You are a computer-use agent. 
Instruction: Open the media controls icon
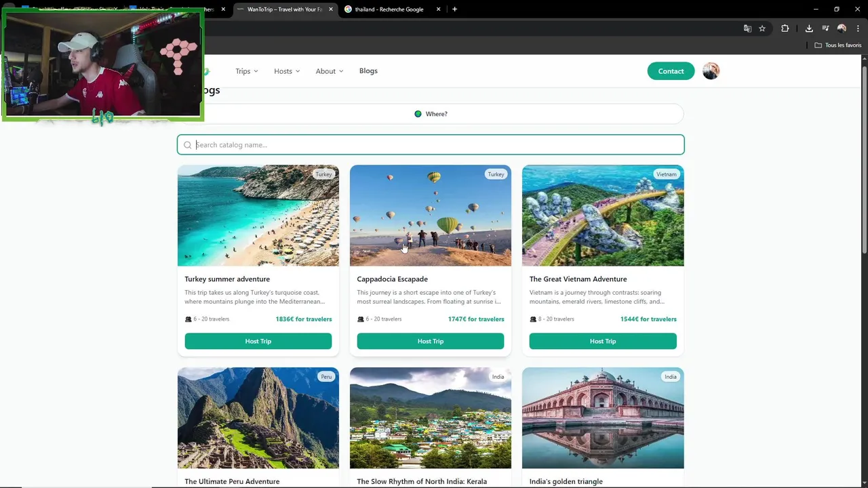pyautogui.click(x=825, y=28)
